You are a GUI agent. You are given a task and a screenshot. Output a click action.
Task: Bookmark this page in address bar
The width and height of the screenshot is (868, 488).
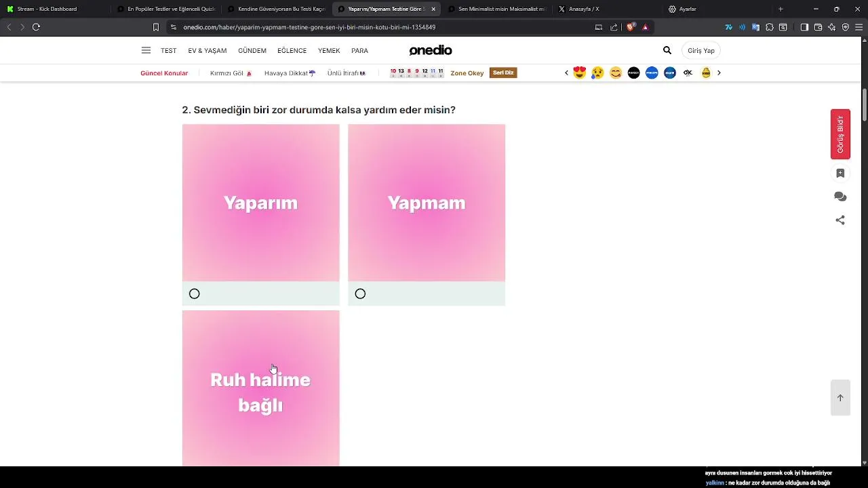[156, 27]
